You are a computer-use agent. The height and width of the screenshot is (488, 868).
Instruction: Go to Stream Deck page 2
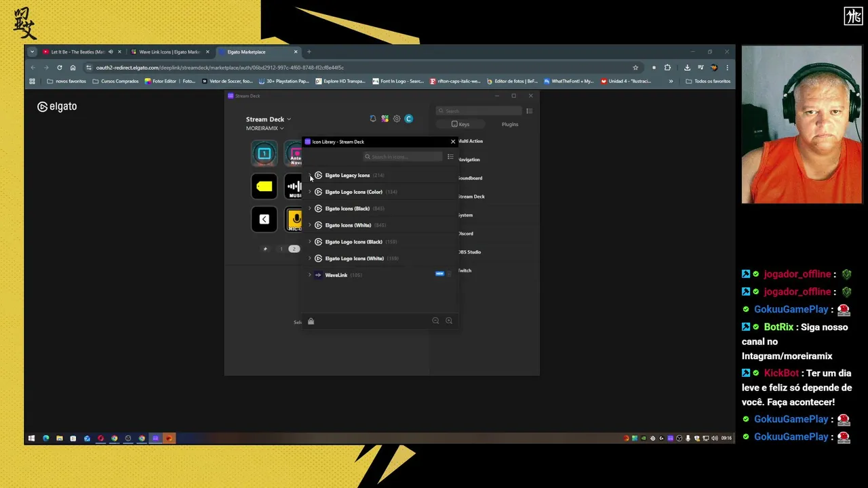click(x=294, y=249)
